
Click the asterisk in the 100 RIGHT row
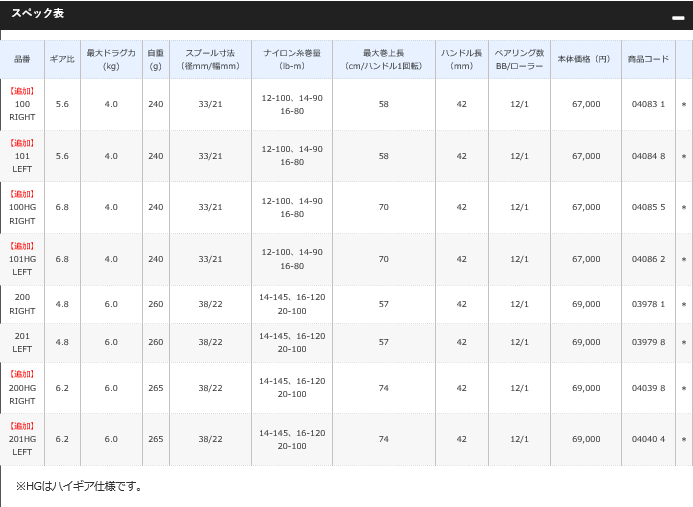tap(684, 105)
